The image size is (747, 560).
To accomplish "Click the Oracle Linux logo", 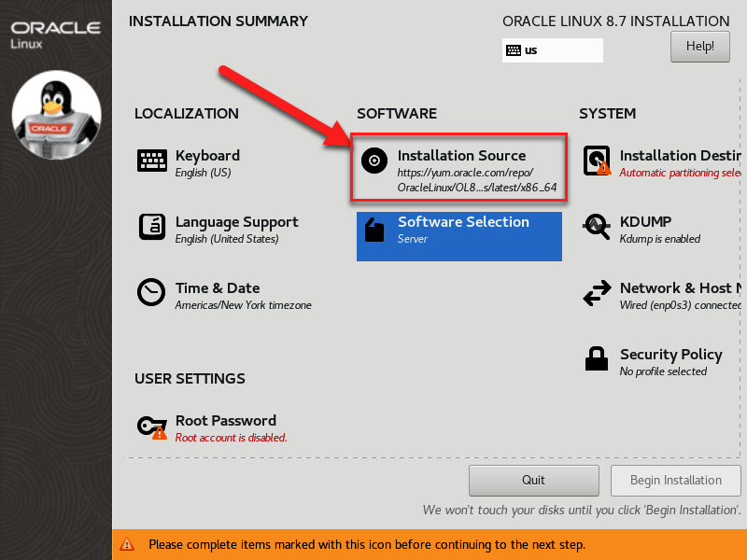I will tap(55, 35).
